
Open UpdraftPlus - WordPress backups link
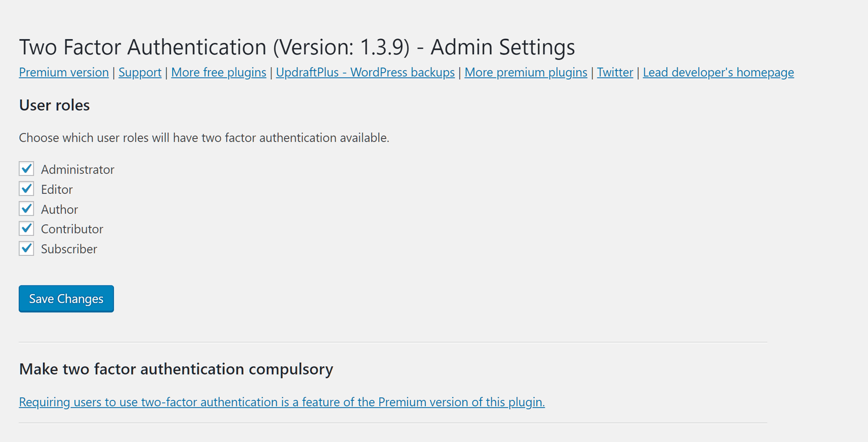point(365,72)
